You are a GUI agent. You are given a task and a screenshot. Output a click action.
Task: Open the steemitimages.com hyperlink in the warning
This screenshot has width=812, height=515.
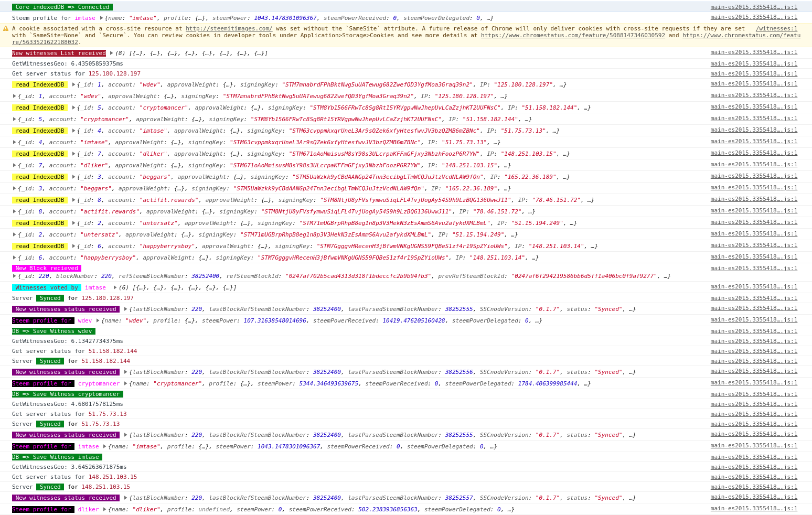coord(228,29)
